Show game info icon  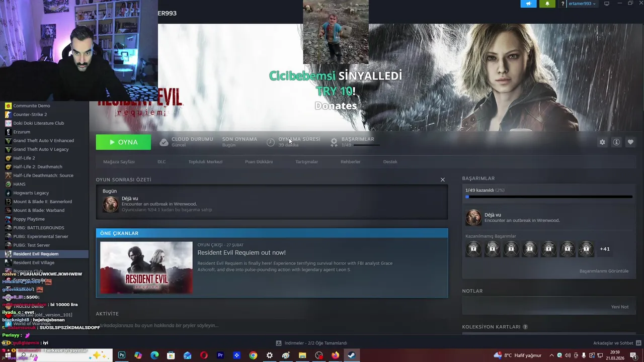[x=616, y=142]
